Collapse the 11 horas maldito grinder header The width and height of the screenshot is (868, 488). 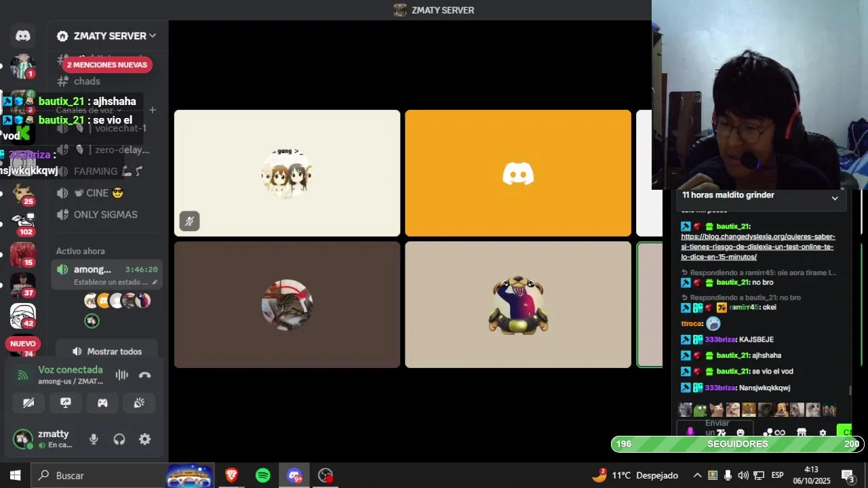click(835, 198)
